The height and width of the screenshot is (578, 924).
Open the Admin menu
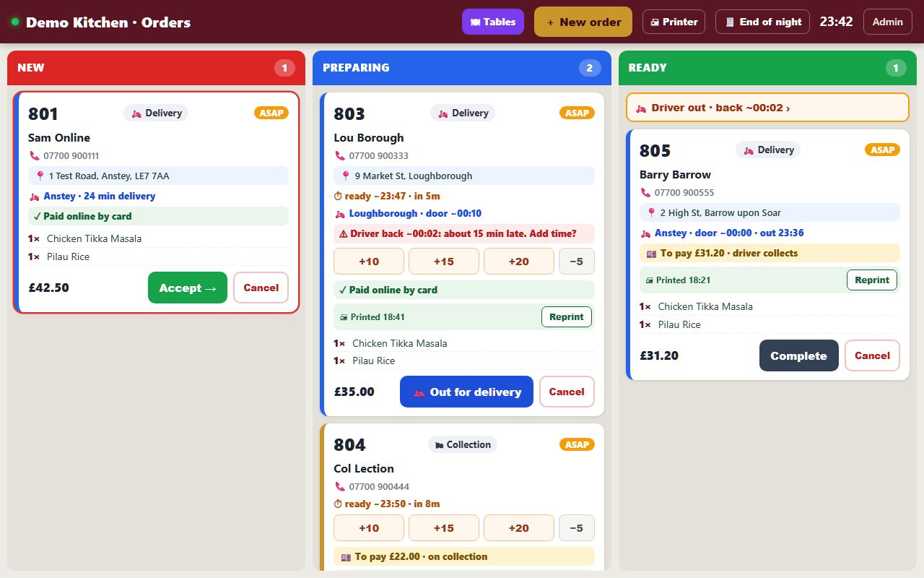[x=888, y=22]
